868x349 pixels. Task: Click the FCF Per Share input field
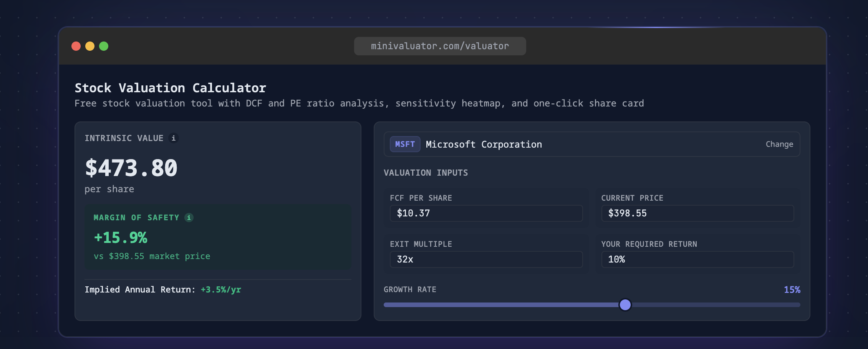486,213
